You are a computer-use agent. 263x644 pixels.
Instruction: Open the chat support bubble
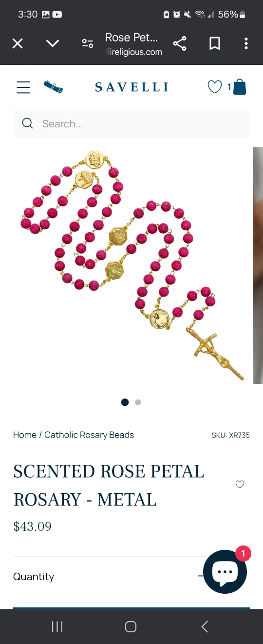coord(225,572)
